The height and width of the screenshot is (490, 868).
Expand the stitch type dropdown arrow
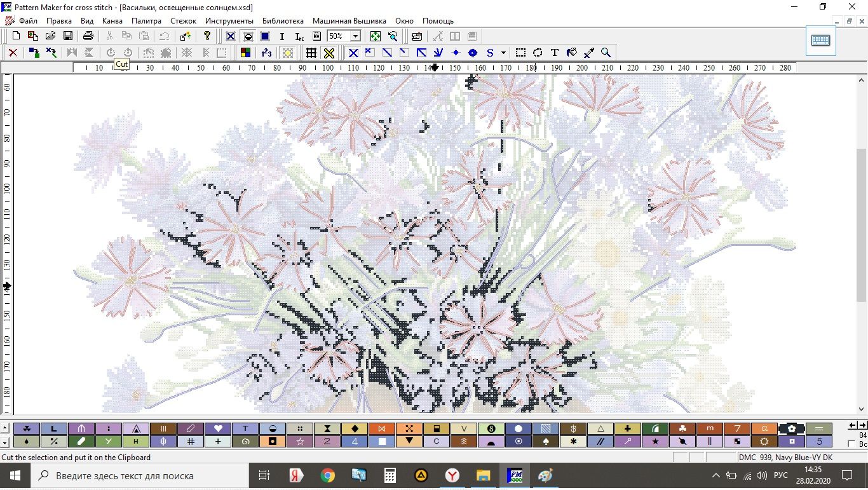(503, 53)
